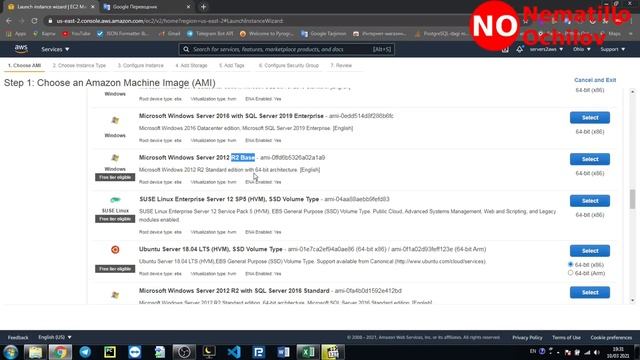
Task: Select Microsoft Windows Server 2012 R2 Base AMI
Action: pos(590,159)
